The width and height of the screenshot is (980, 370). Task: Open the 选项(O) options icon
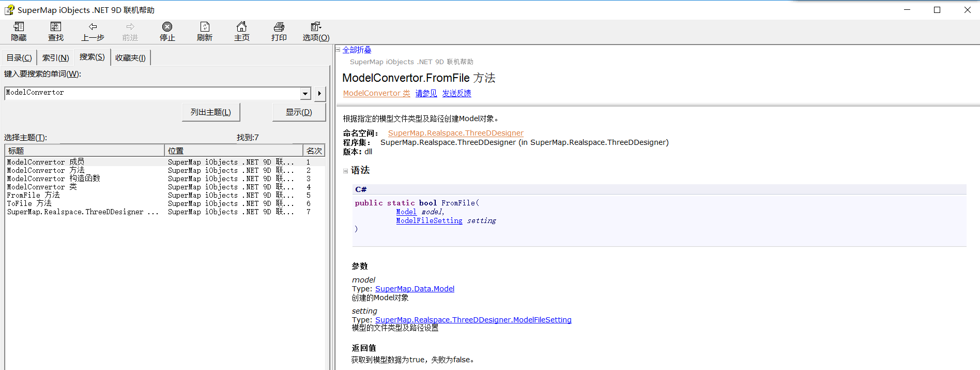(316, 27)
